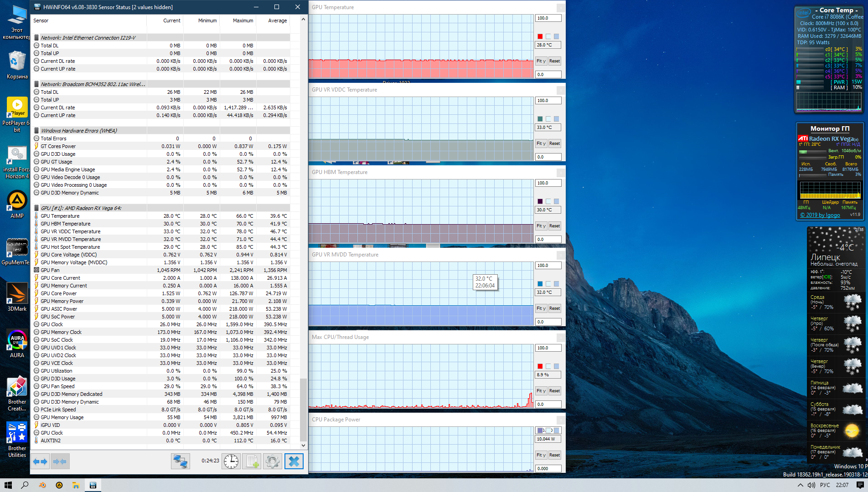The height and width of the screenshot is (492, 868).
Task: Click the sensor list scrollbar up arrow
Action: pos(304,20)
